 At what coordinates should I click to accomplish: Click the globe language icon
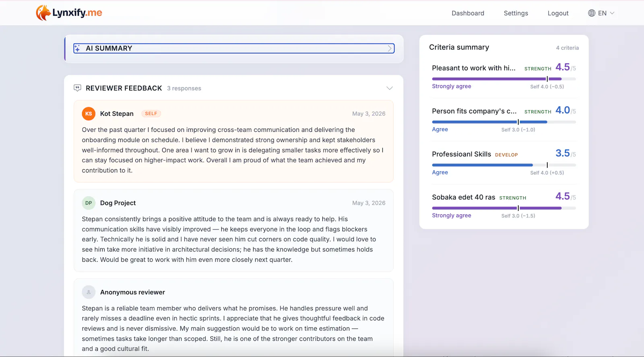coord(591,13)
